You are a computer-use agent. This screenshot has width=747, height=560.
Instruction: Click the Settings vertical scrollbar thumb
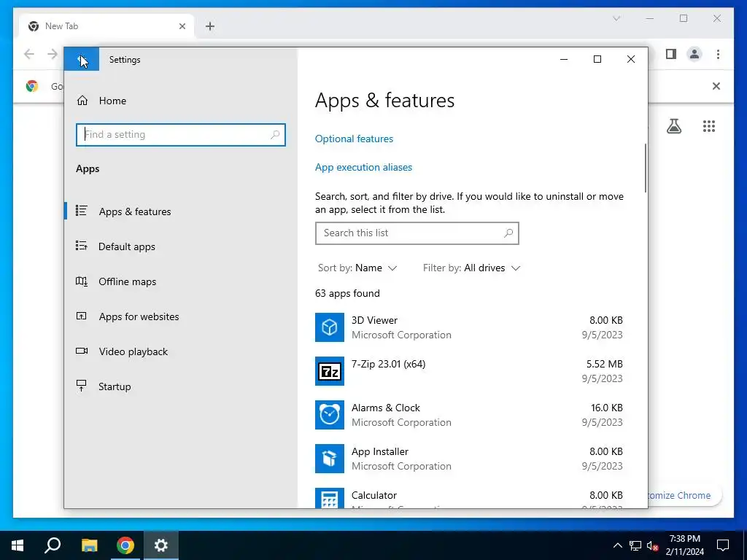pos(646,168)
